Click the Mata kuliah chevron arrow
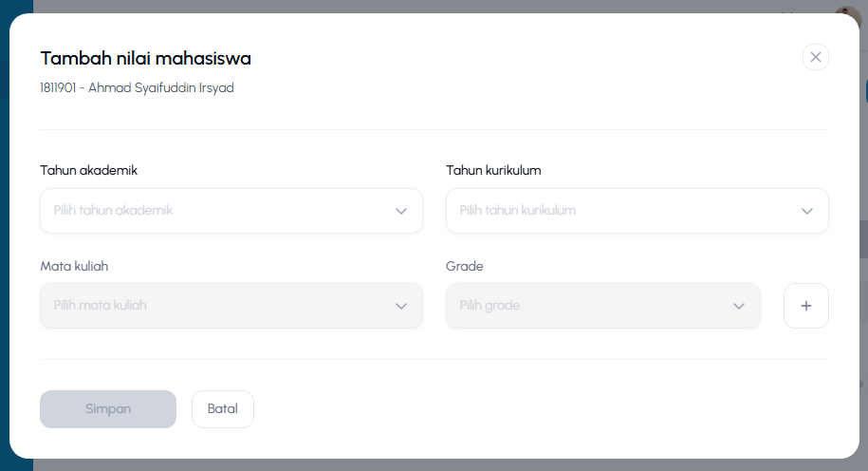Screen dimensions: 868x471 [401, 306]
